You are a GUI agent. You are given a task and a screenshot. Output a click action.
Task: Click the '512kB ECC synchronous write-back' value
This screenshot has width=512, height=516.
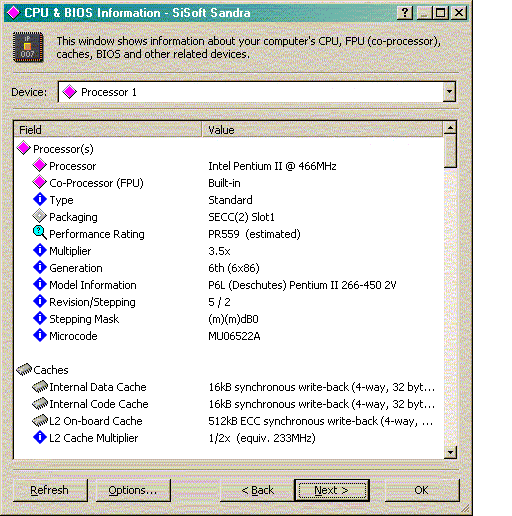click(x=321, y=421)
